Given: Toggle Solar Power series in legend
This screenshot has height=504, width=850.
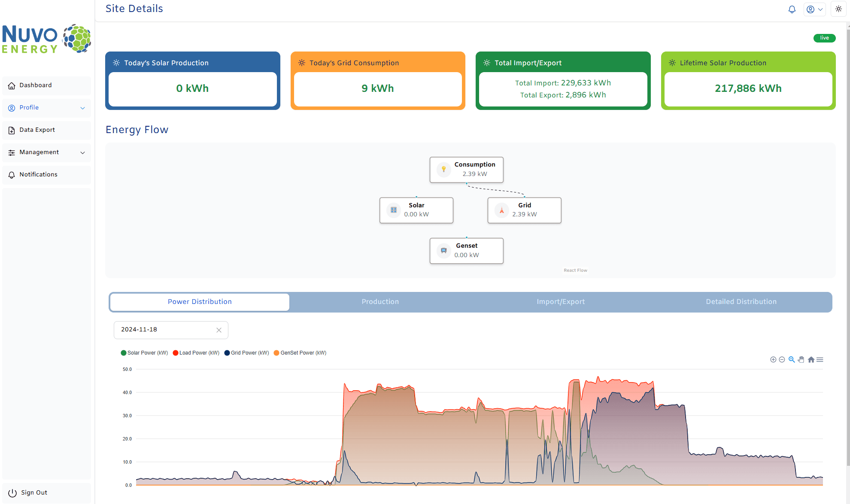Looking at the screenshot, I should point(147,353).
